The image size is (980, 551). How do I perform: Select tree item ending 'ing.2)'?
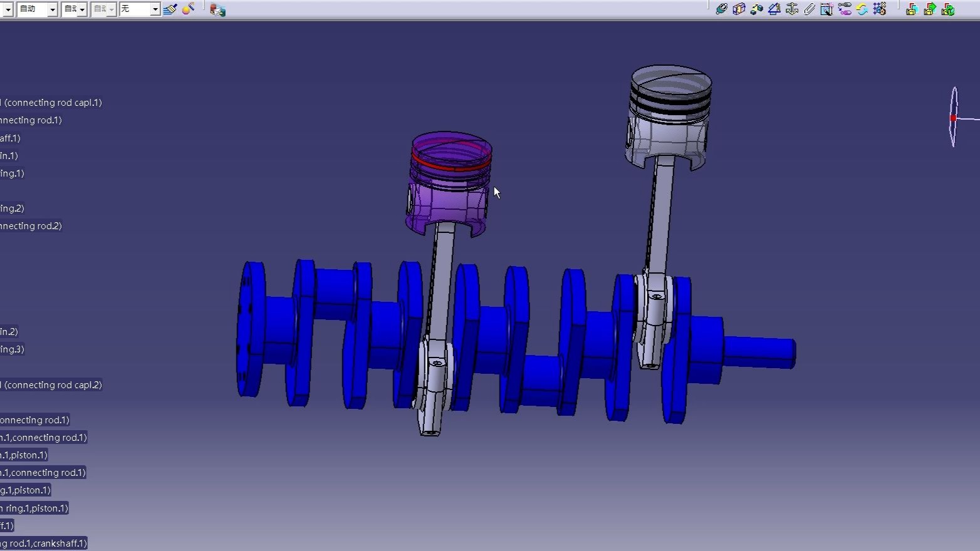coord(12,208)
